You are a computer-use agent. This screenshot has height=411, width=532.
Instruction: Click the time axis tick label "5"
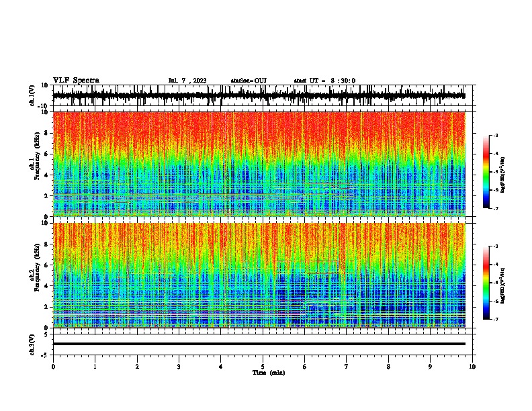263,367
